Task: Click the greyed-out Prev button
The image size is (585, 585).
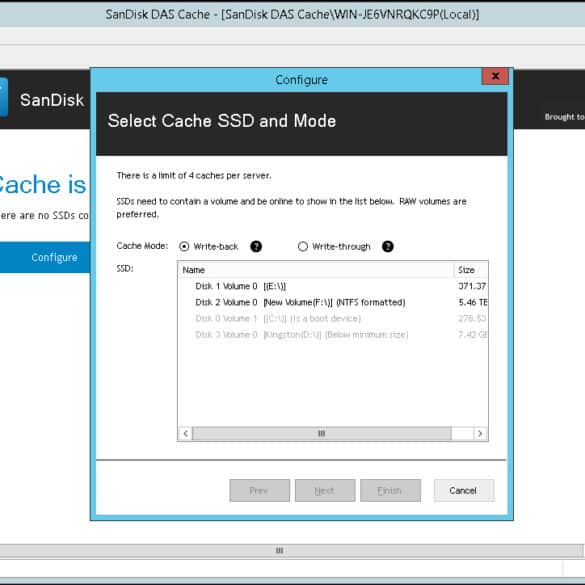Action: point(259,491)
